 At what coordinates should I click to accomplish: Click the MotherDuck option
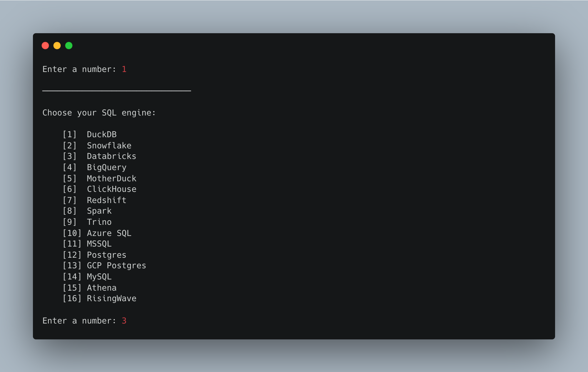pyautogui.click(x=111, y=178)
